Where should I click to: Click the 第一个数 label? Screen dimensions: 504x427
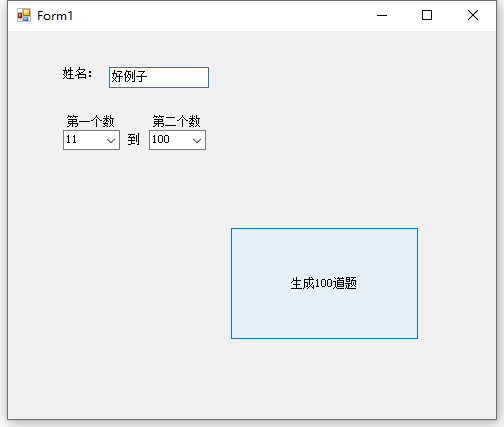90,121
